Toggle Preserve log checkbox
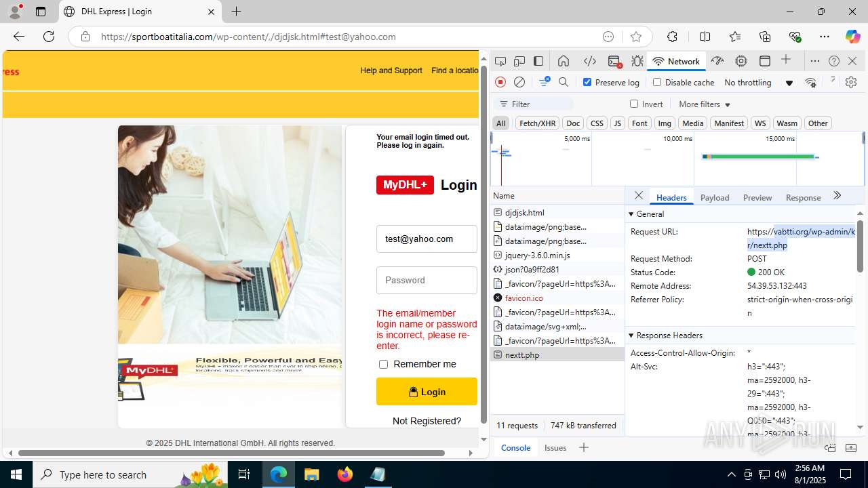The width and height of the screenshot is (868, 488). tap(587, 82)
